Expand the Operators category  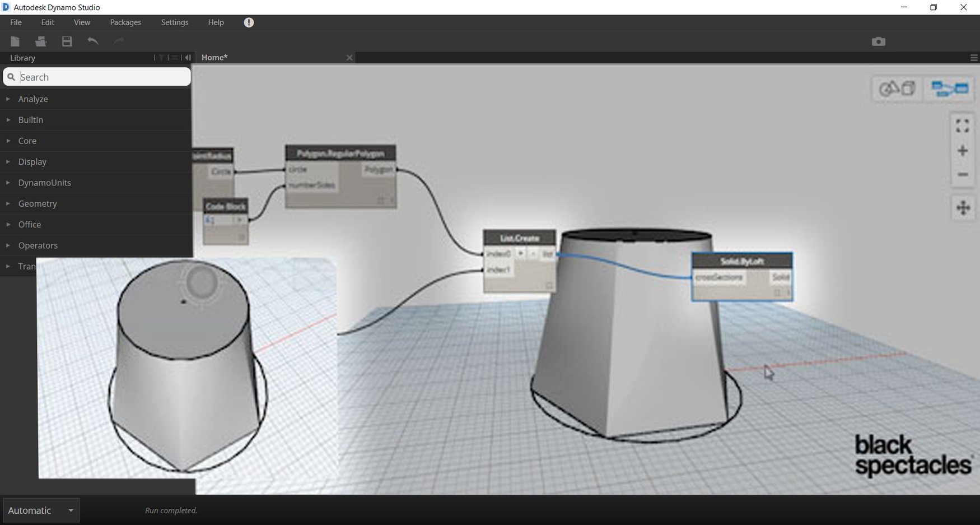(x=38, y=245)
